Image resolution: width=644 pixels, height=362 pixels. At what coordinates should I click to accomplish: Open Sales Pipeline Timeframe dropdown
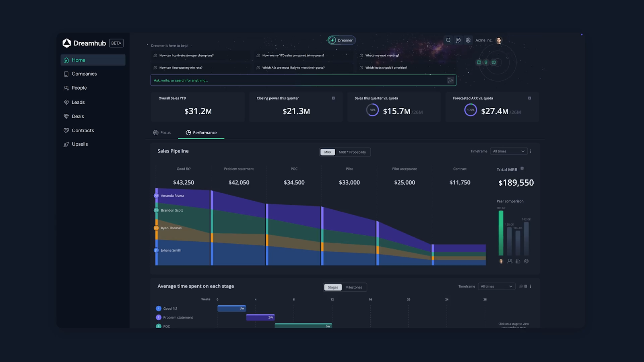pos(508,151)
